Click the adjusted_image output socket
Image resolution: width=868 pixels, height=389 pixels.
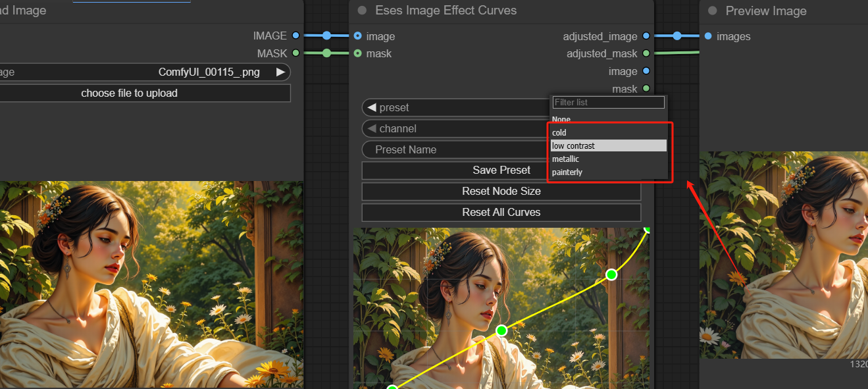646,36
